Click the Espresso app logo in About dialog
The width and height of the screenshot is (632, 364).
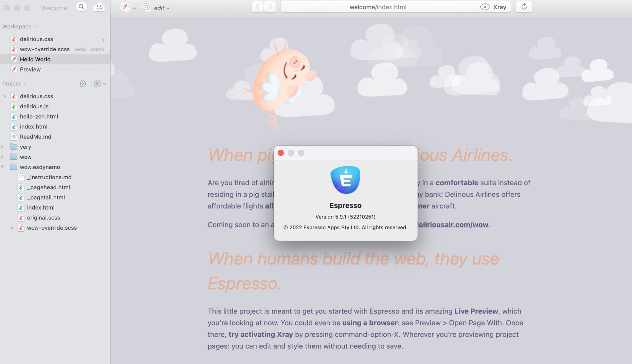click(345, 180)
